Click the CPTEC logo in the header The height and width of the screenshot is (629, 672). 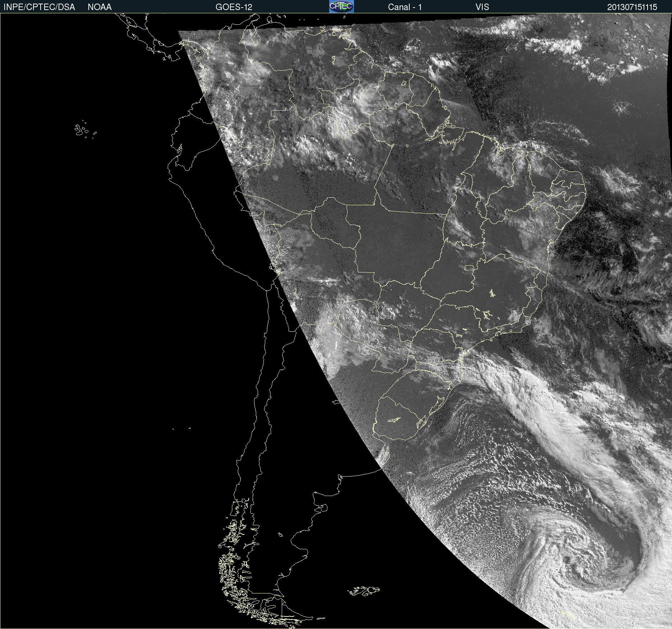pyautogui.click(x=341, y=6)
